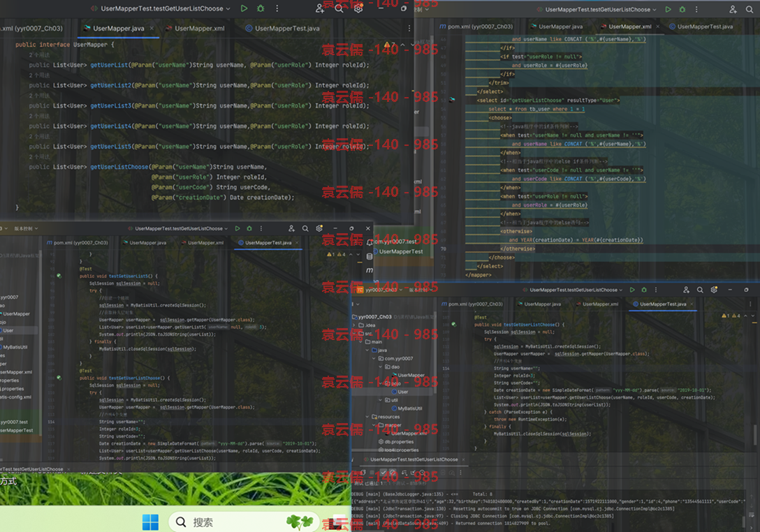Open run configuration dropdown in bottom-right window

coord(573,290)
